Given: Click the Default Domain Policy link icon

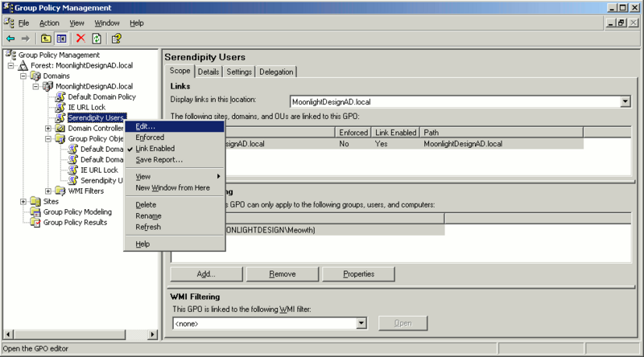Looking at the screenshot, I should pyautogui.click(x=60, y=96).
